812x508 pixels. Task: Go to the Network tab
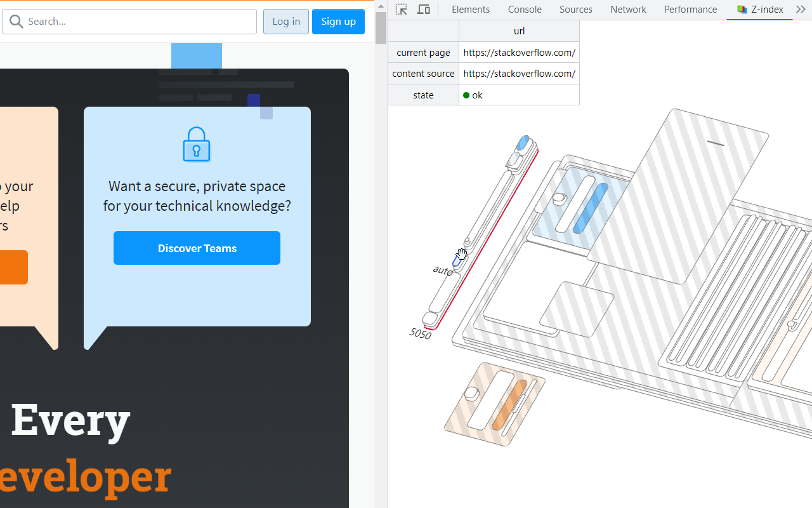(628, 10)
